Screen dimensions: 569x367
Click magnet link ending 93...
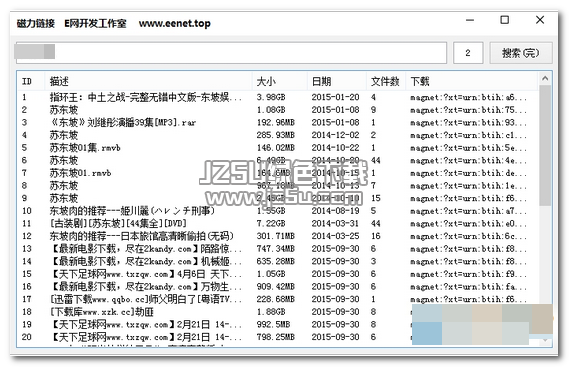pyautogui.click(x=468, y=123)
